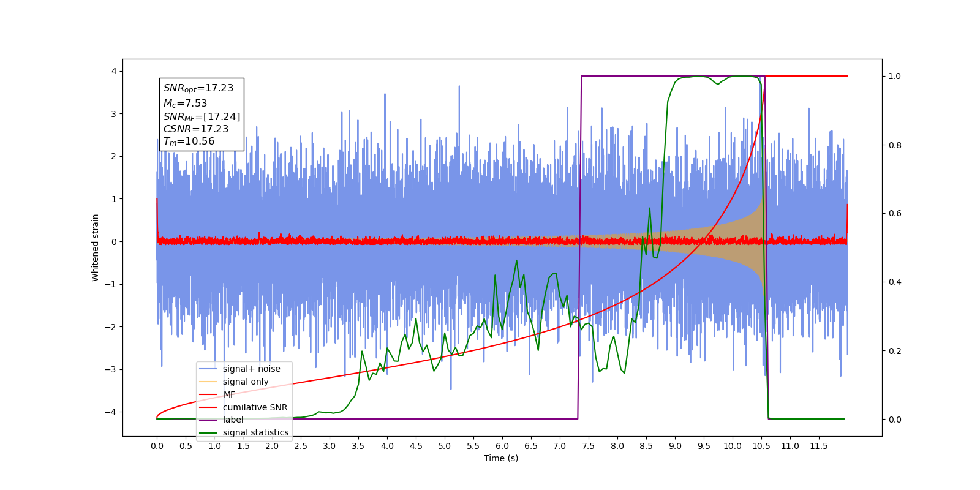
Task: Click the right y-axis tick label 0.6
Action: coord(895,213)
